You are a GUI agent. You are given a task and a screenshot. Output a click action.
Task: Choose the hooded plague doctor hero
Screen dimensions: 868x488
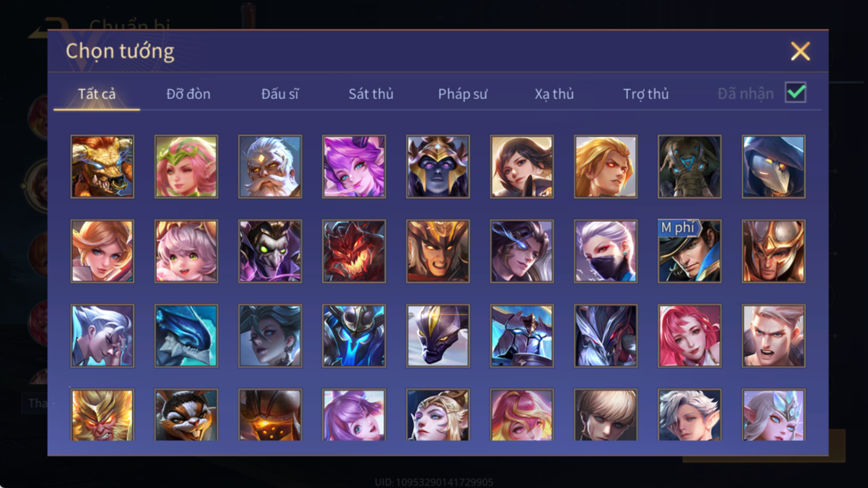[x=773, y=167]
